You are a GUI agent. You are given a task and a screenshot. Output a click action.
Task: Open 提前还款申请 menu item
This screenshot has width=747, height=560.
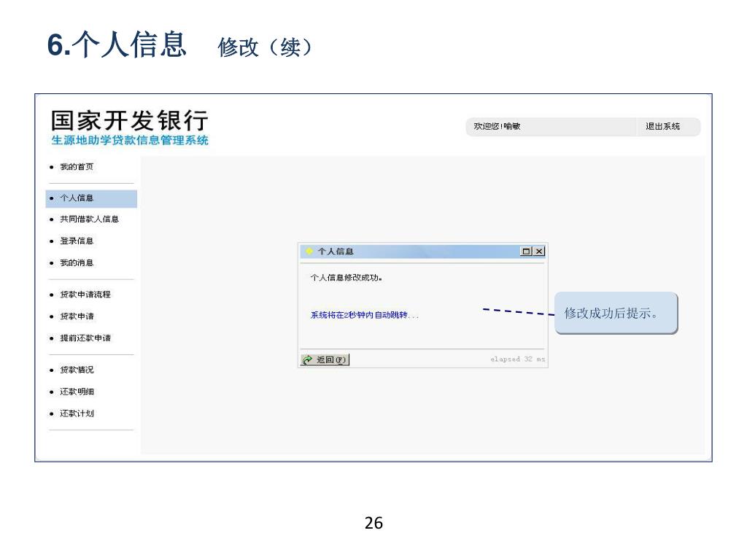(x=85, y=338)
